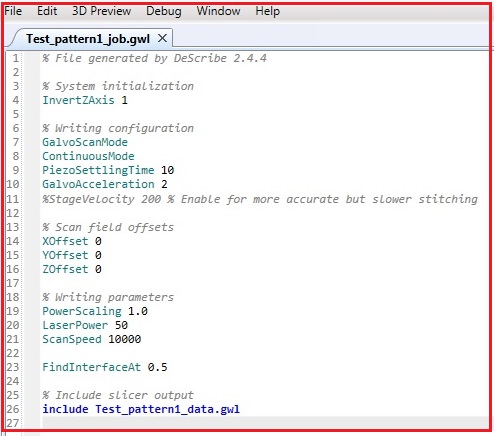
Task: Close the Test_pattern1_job.gwl tab
Action: tap(162, 38)
